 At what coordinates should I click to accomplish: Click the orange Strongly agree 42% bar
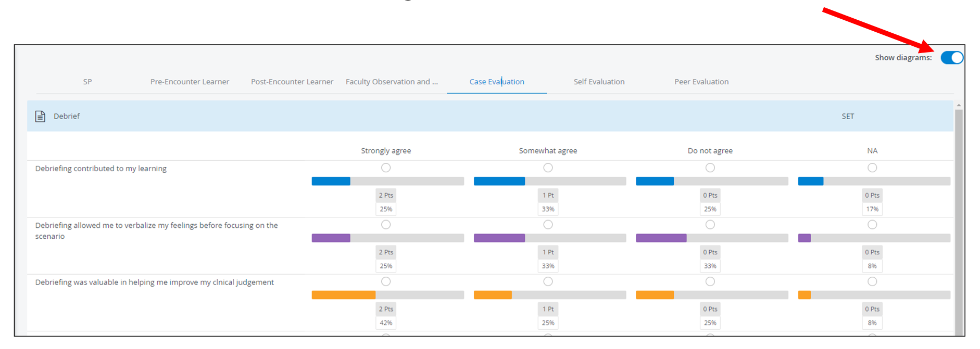click(387, 295)
